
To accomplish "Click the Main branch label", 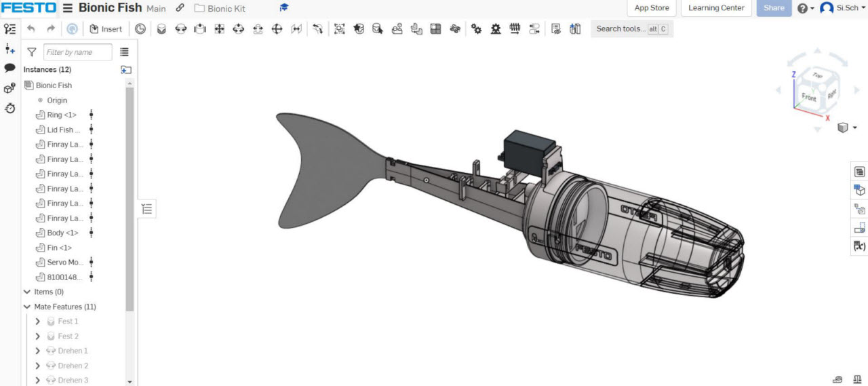I will [156, 9].
